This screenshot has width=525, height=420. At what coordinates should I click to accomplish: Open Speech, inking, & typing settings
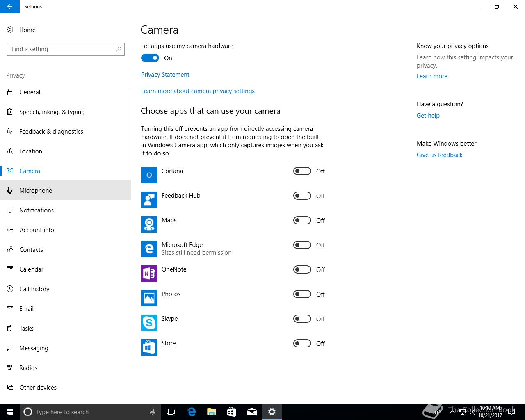pyautogui.click(x=65, y=112)
